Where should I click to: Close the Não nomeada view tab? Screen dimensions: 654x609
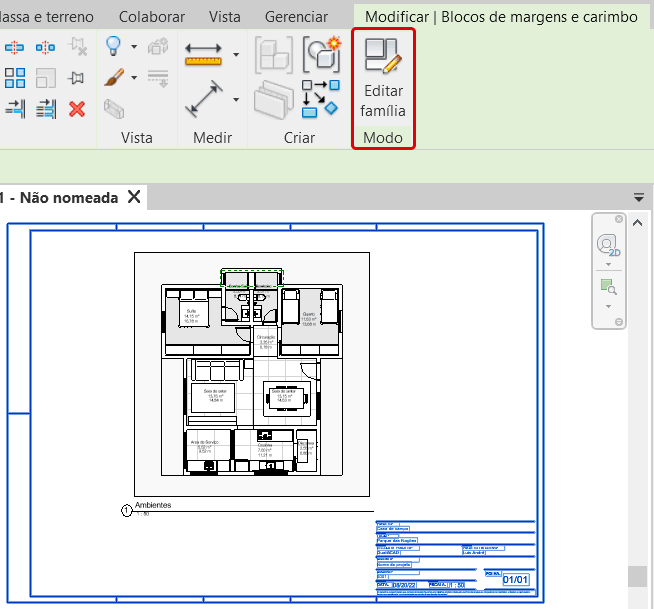click(x=134, y=197)
